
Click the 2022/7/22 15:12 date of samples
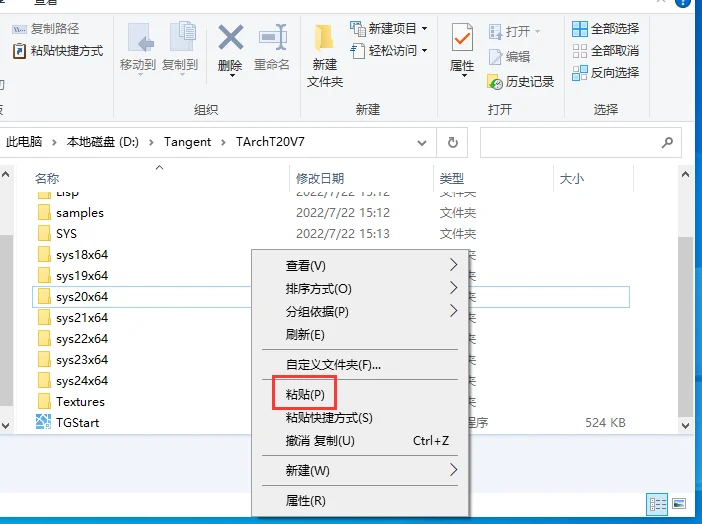(x=343, y=213)
